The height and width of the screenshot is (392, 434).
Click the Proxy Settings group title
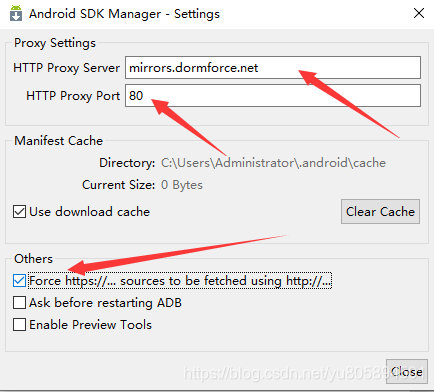coord(55,43)
